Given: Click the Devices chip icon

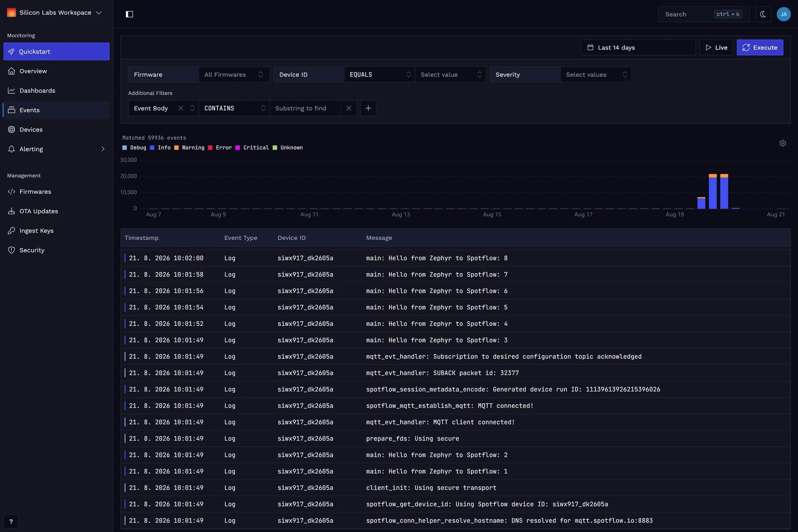Looking at the screenshot, I should click(11, 130).
